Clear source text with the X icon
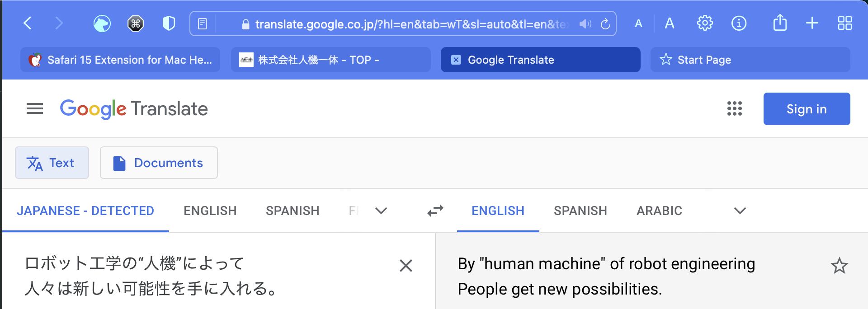 click(x=406, y=266)
